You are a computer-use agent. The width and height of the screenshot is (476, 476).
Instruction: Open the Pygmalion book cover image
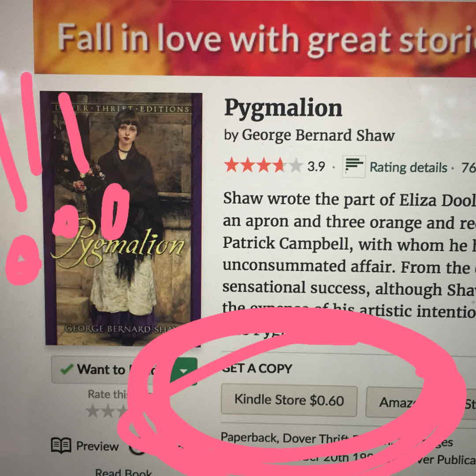coord(122,218)
